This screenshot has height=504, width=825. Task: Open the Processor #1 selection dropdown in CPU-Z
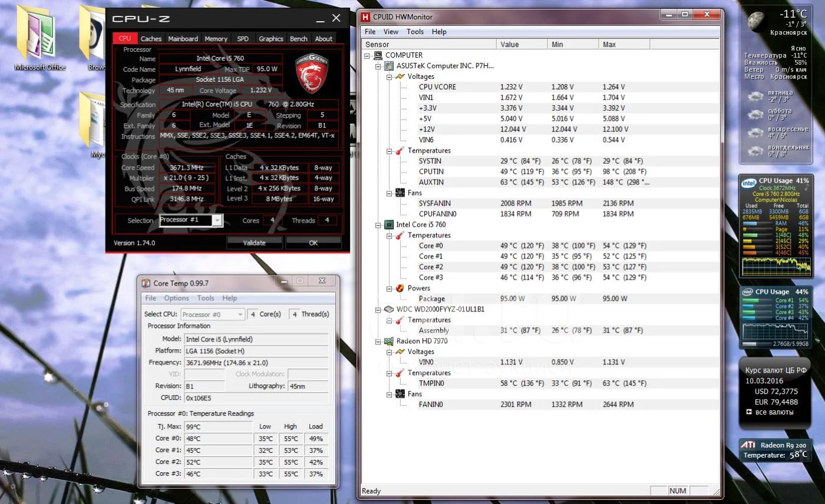(217, 220)
